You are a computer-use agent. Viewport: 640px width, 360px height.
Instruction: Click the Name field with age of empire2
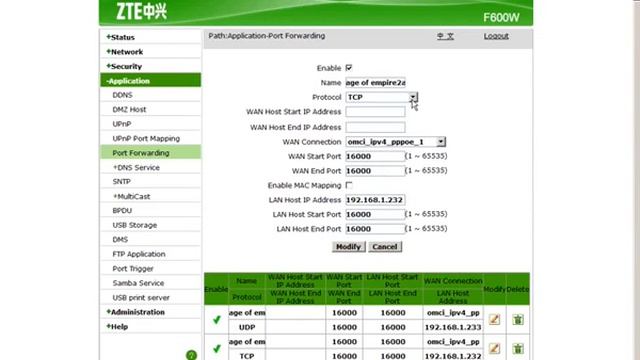pos(376,82)
